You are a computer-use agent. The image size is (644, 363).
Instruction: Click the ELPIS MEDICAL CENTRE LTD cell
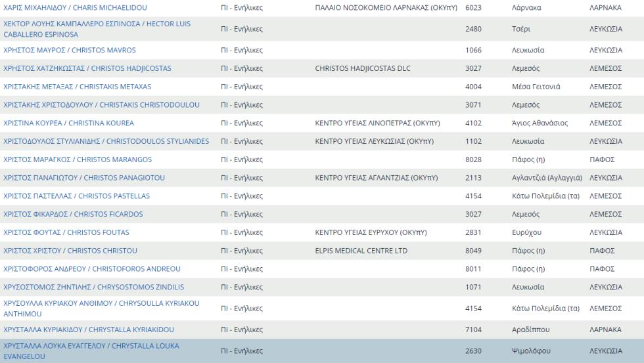pyautogui.click(x=361, y=251)
